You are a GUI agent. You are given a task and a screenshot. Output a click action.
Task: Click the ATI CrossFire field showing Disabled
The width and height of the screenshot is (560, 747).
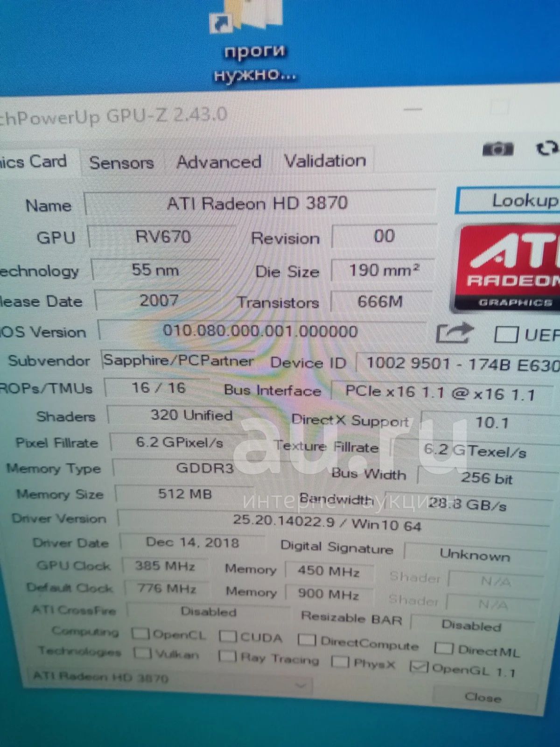(x=208, y=612)
